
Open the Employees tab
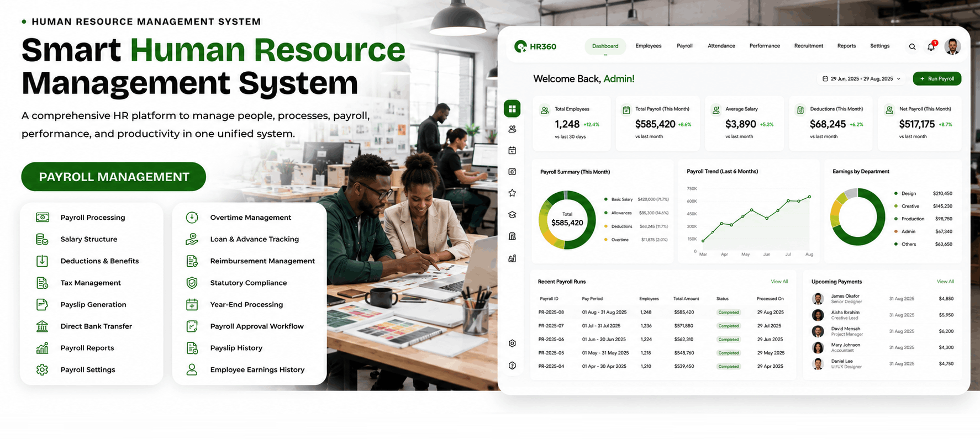tap(648, 46)
